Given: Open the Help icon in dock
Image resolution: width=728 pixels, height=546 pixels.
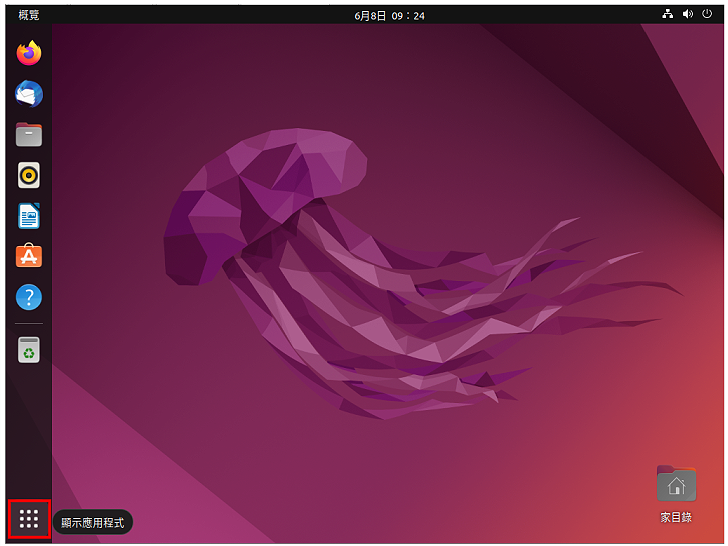Looking at the screenshot, I should (29, 297).
